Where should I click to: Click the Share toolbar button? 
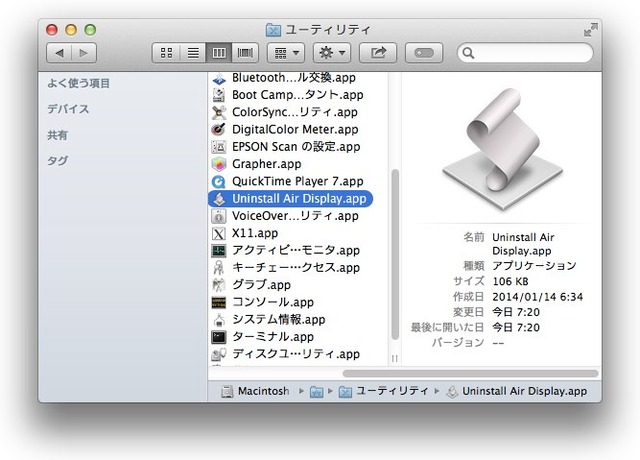pos(378,53)
